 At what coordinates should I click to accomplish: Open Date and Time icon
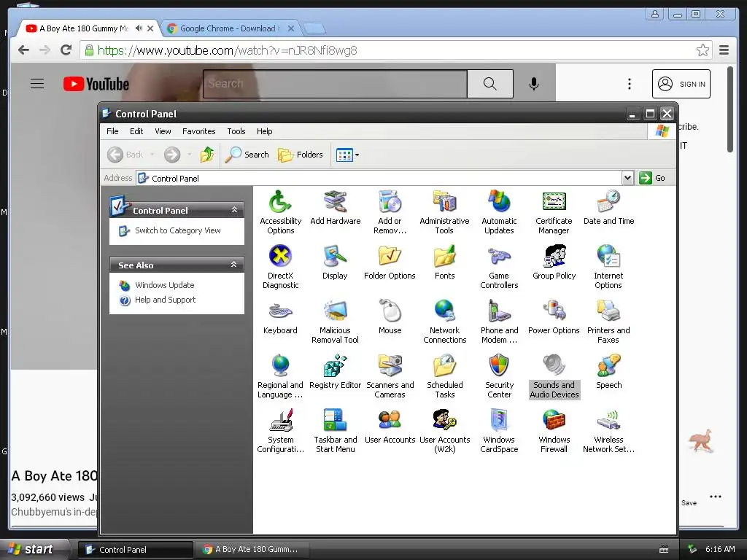(608, 208)
